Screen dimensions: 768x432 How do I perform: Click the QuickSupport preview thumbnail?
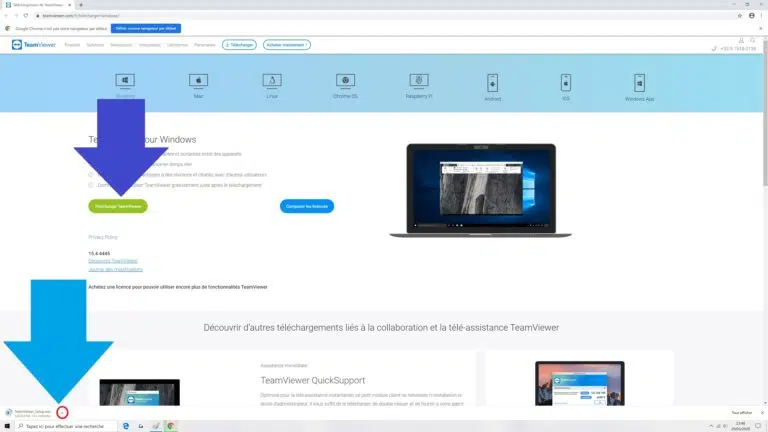pyautogui.click(x=140, y=392)
